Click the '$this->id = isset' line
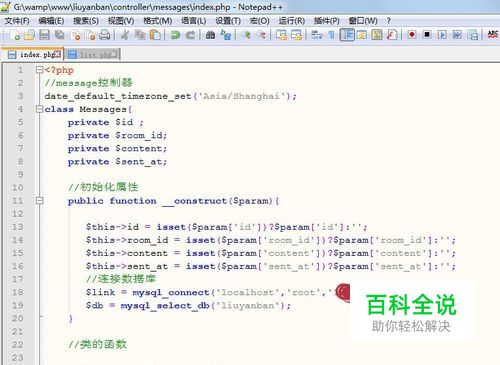This screenshot has width=500, height=365. [227, 227]
